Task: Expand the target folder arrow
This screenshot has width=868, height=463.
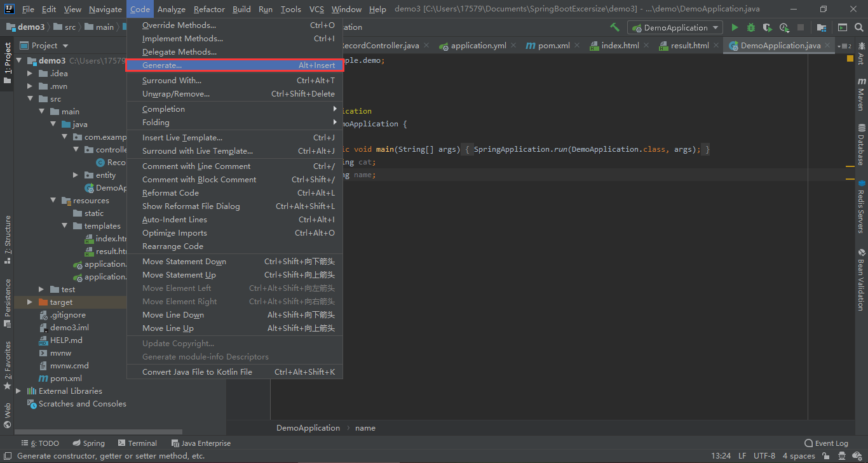Action: point(29,302)
